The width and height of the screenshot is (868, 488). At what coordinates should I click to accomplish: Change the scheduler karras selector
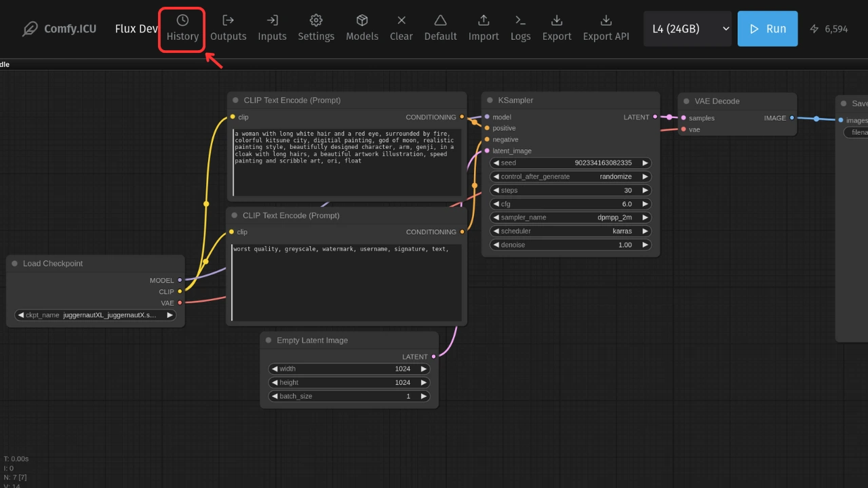pos(570,231)
